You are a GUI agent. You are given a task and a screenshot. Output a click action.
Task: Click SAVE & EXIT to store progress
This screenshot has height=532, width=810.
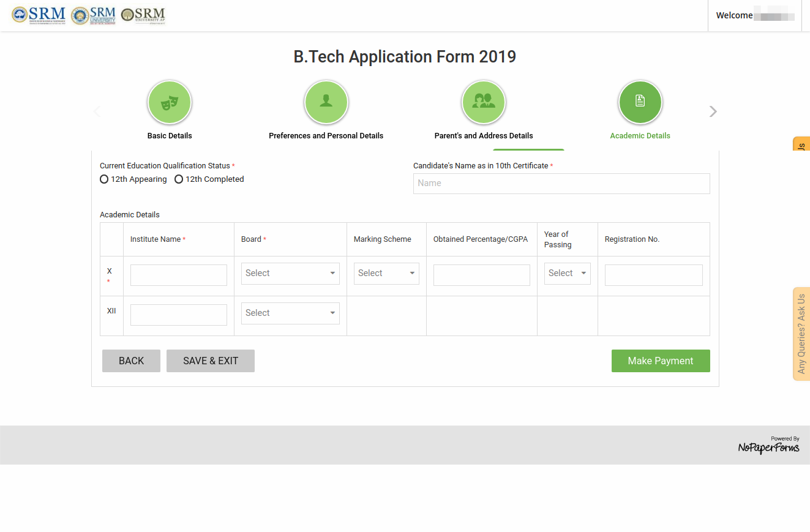tap(210, 361)
